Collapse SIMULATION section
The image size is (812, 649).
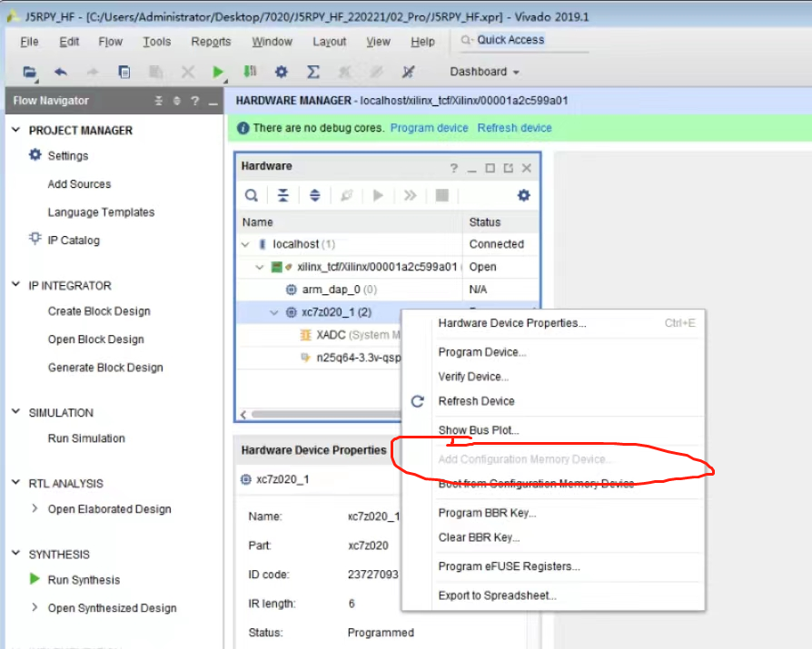pos(16,412)
